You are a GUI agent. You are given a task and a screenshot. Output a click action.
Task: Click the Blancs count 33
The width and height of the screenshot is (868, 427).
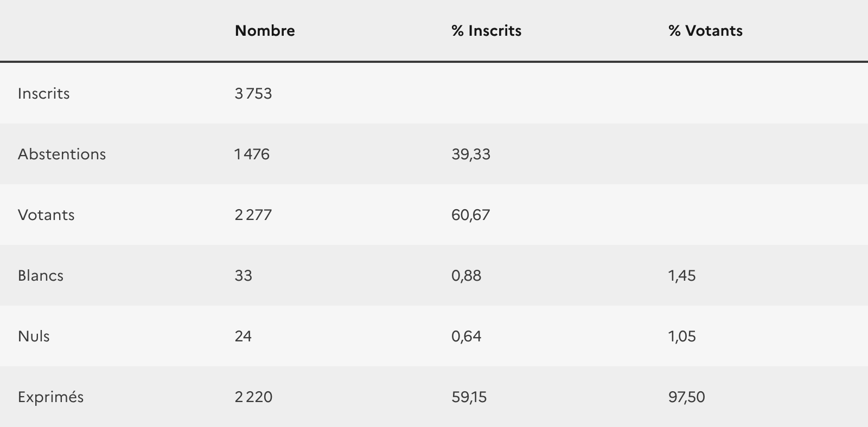pyautogui.click(x=244, y=276)
